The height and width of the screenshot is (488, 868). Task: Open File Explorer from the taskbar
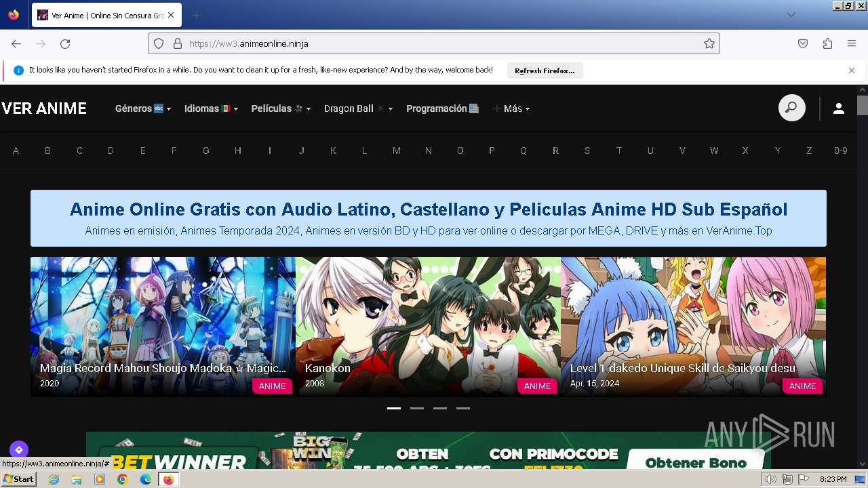click(77, 479)
